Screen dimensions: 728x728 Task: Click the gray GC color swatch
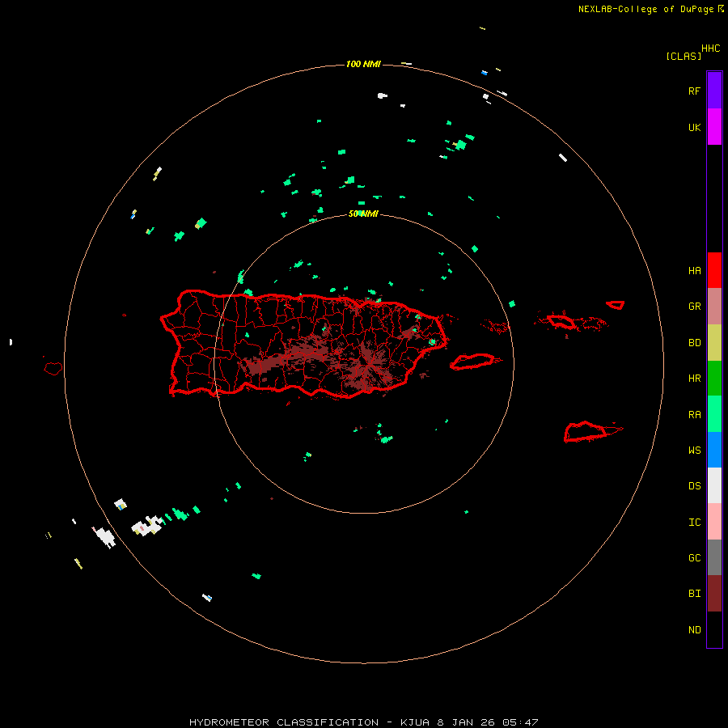pyautogui.click(x=714, y=557)
